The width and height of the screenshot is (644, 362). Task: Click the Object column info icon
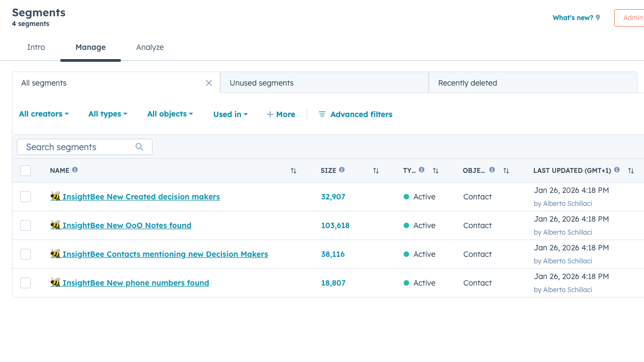point(492,170)
